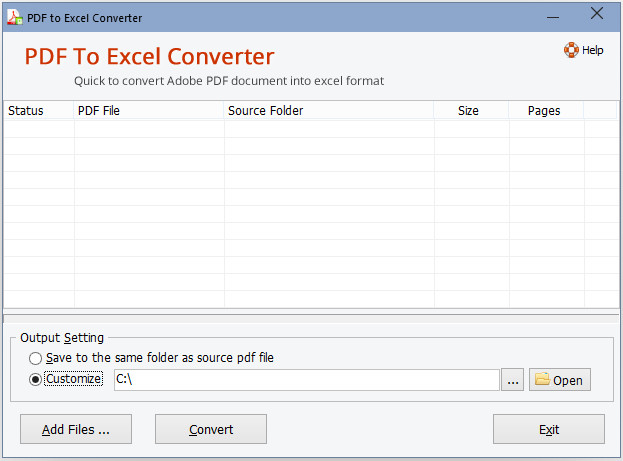Image resolution: width=623 pixels, height=461 pixels.
Task: Click the Add Files ... button
Action: click(76, 429)
